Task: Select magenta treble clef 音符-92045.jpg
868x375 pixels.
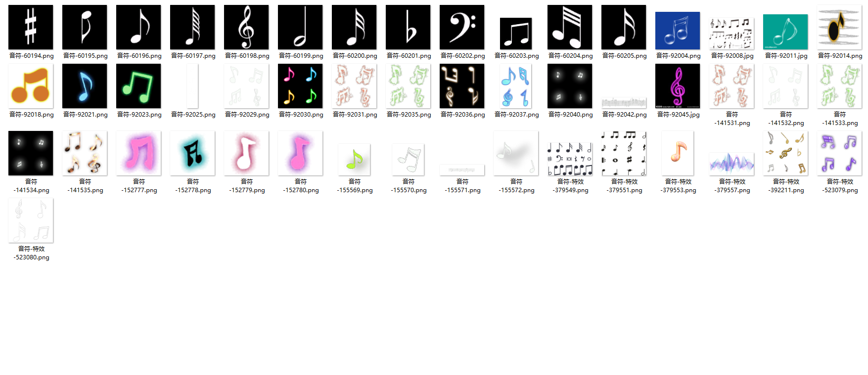Action: [678, 86]
